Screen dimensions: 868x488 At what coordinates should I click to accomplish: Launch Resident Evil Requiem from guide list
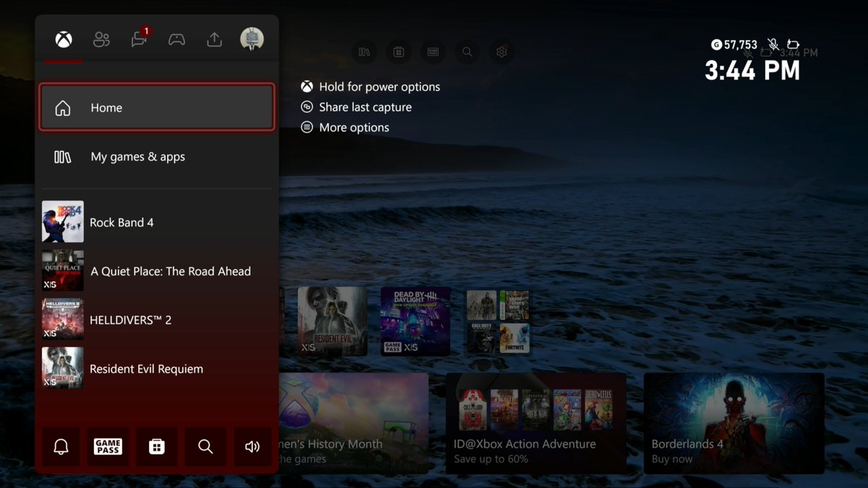(x=157, y=369)
